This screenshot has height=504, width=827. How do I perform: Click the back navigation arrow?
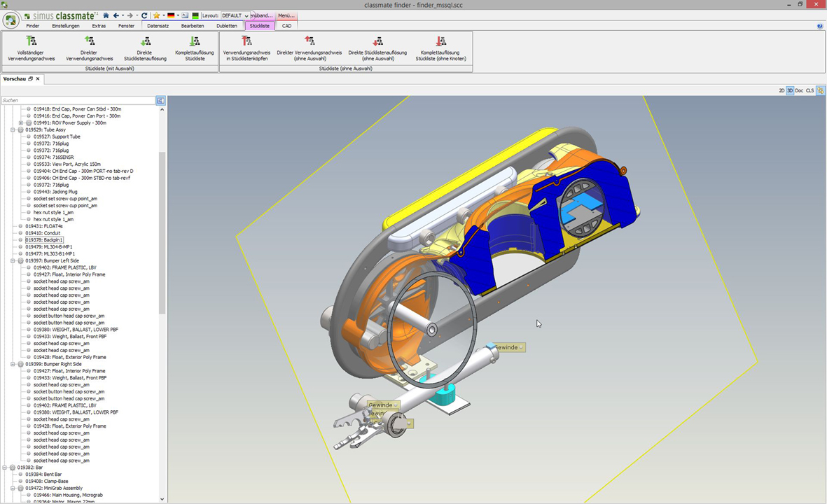coord(117,15)
